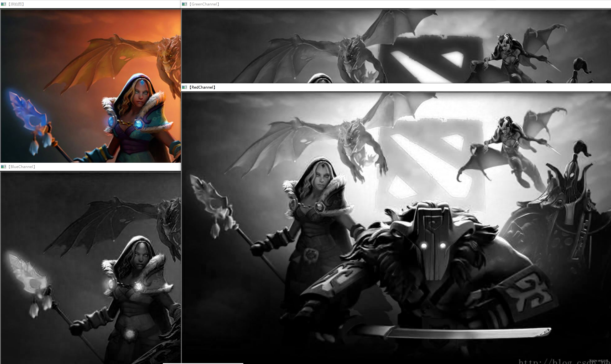Select the 【RedChannel】 title text

pos(202,87)
